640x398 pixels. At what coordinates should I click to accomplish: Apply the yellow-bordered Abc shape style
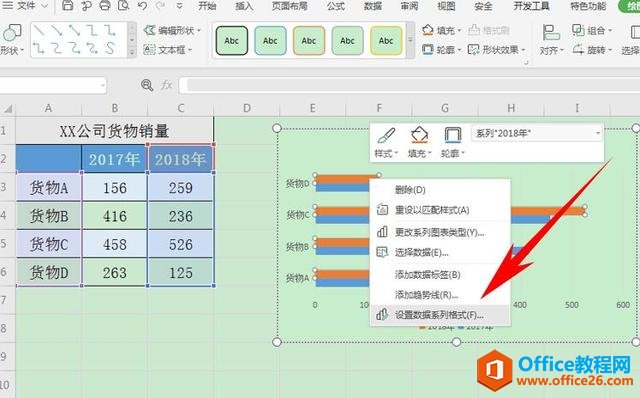coord(386,40)
